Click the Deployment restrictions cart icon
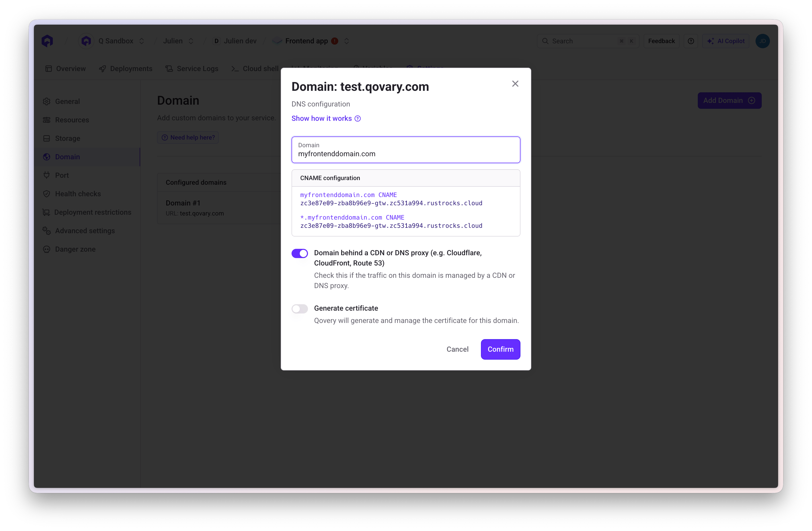812x531 pixels. tap(46, 212)
